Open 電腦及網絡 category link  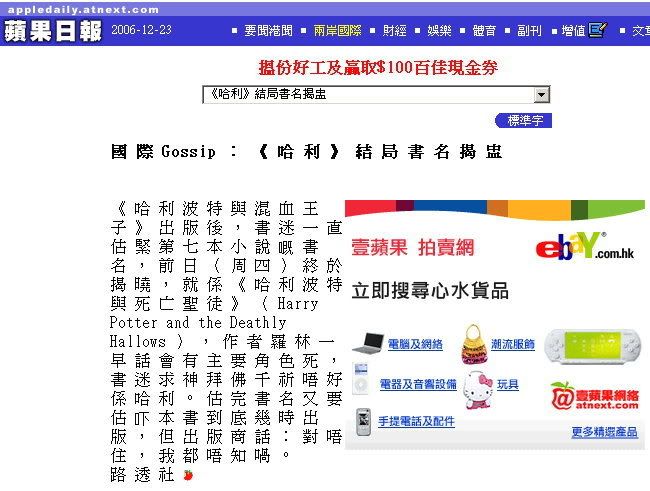pos(415,344)
